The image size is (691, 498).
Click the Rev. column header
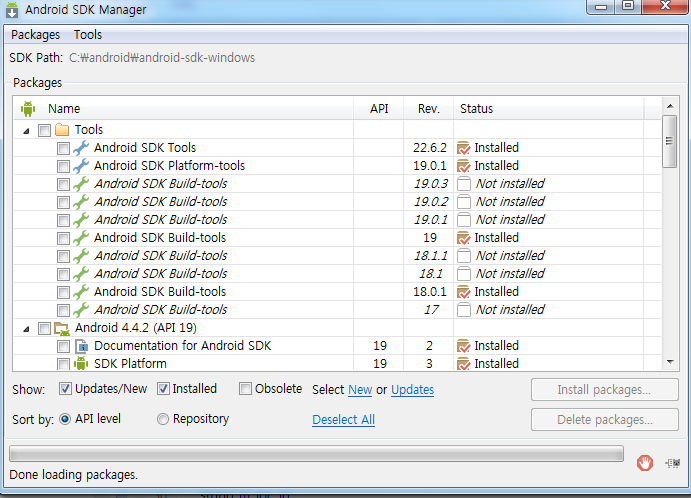click(429, 108)
